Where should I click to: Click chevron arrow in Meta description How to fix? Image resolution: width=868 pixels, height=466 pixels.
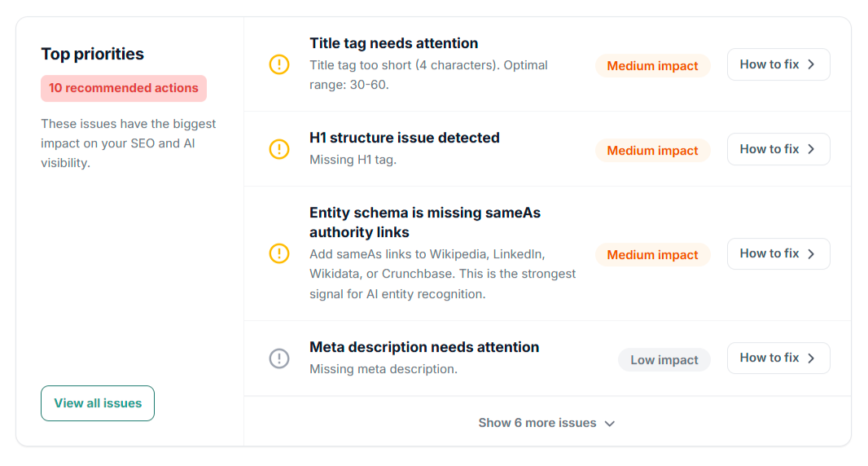coord(811,358)
